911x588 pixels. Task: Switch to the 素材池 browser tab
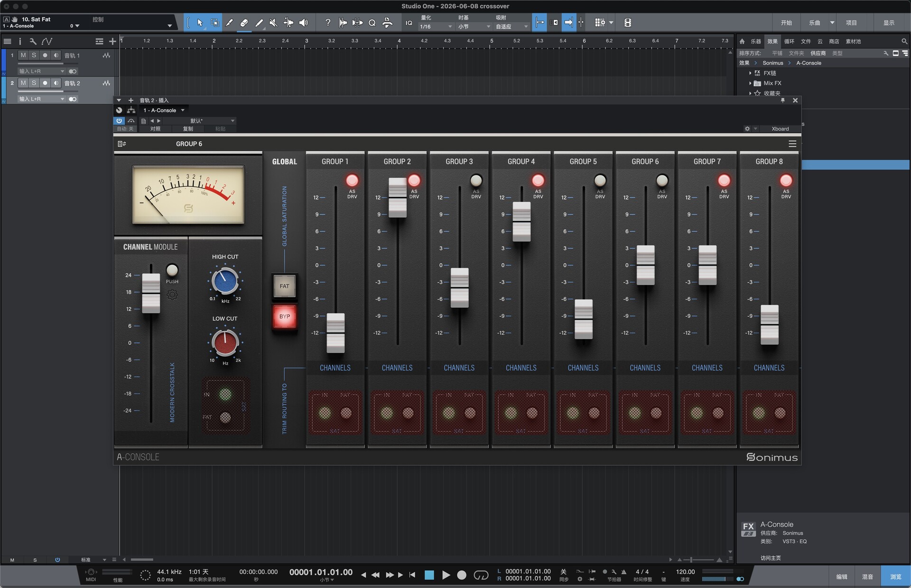853,41
